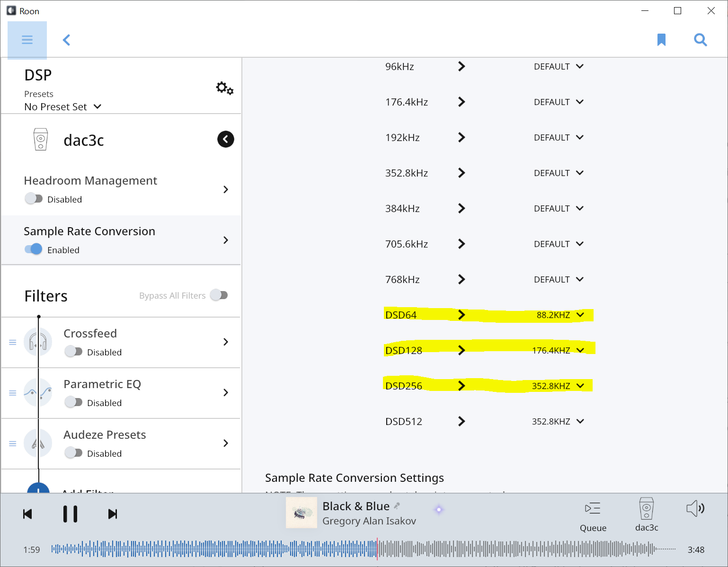Open the DSD256 352.8KHZ dropdown
Screen dimensions: 728x567
[558, 386]
